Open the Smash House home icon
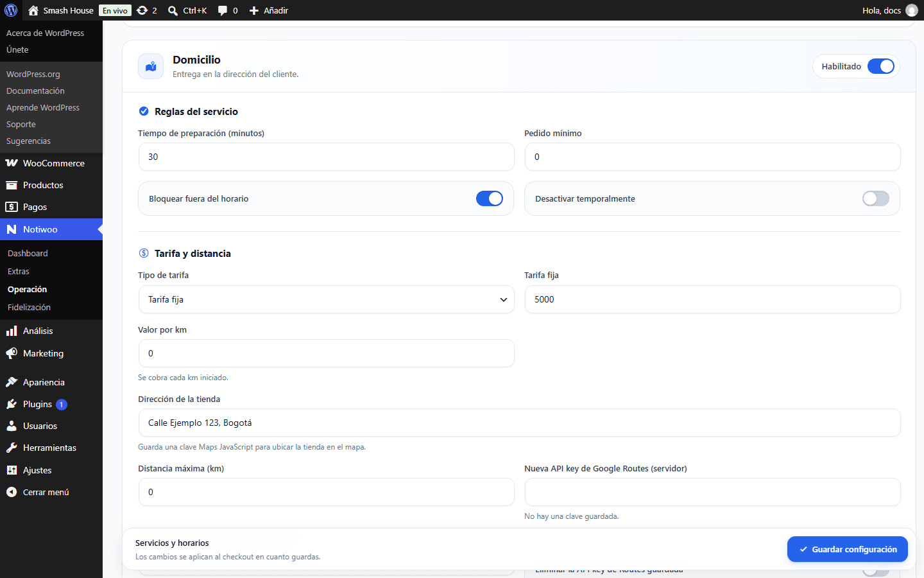This screenshot has height=578, width=924. click(x=33, y=10)
